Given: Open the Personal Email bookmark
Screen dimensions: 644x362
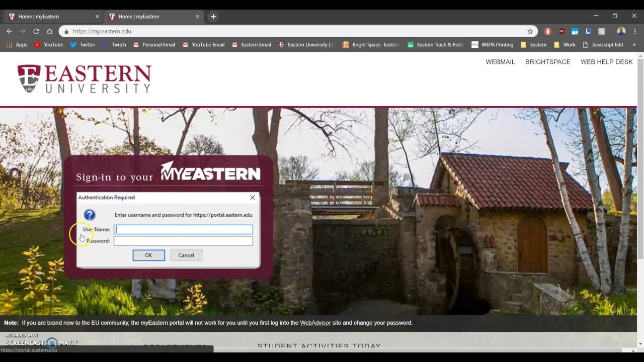Looking at the screenshot, I should 154,45.
